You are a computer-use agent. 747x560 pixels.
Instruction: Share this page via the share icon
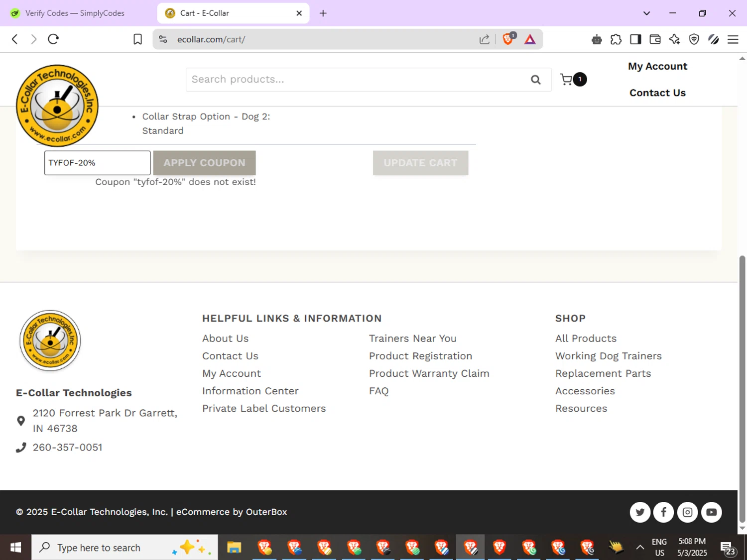484,39
